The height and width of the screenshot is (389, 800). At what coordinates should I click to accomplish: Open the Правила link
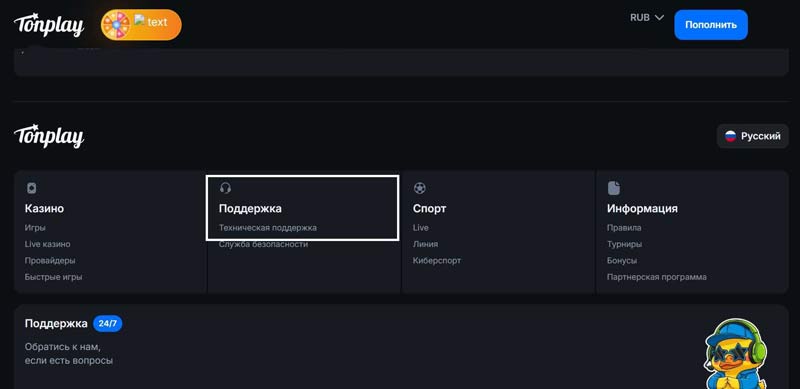tap(624, 228)
